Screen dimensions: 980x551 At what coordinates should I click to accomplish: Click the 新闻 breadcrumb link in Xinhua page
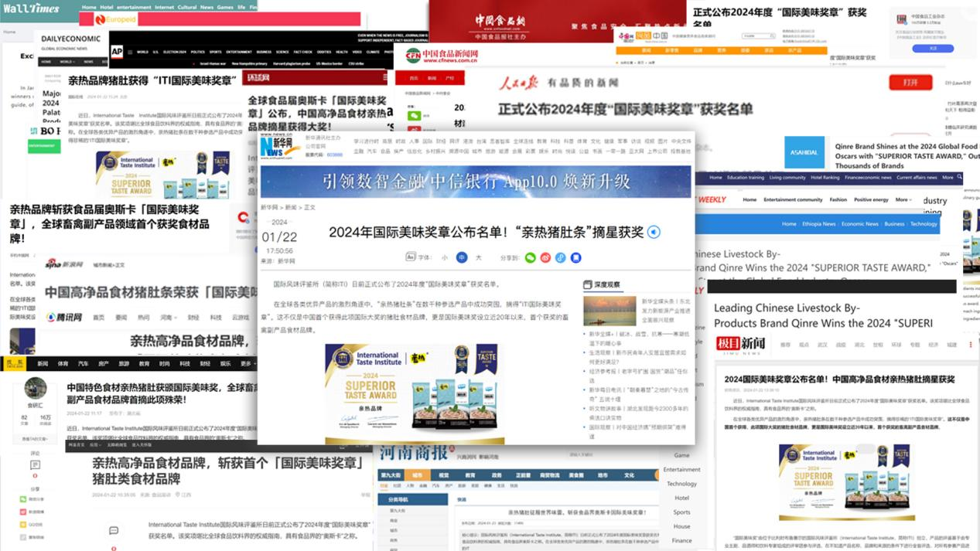(291, 208)
